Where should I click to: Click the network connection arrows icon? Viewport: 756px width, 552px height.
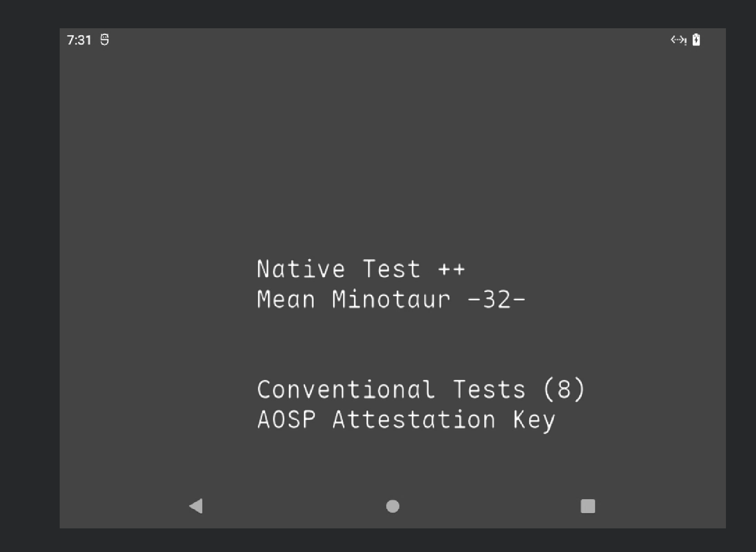[678, 40]
